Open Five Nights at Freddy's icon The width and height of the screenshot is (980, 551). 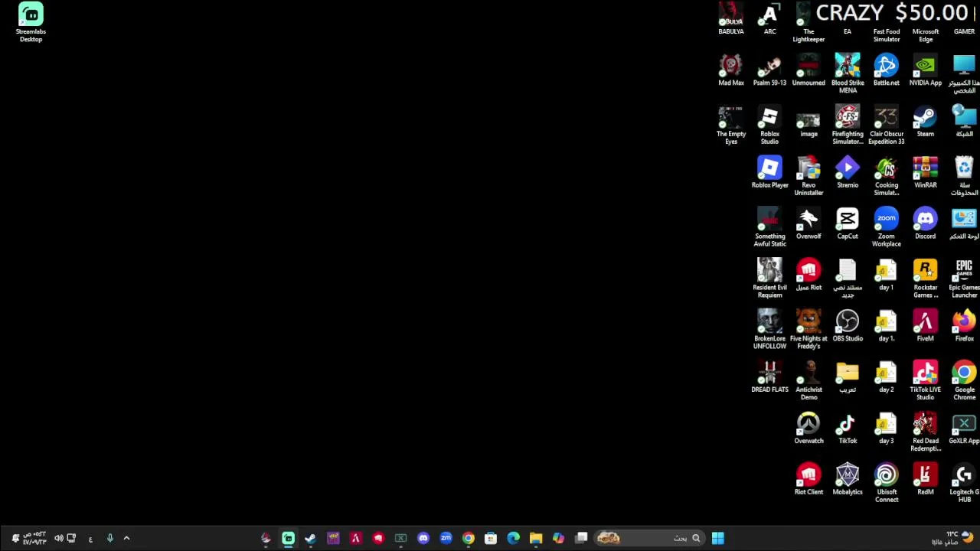coord(808,330)
